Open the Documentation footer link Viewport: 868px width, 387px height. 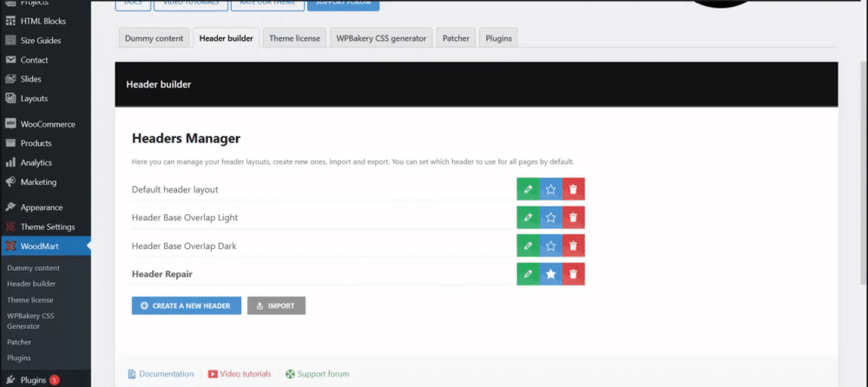(161, 374)
